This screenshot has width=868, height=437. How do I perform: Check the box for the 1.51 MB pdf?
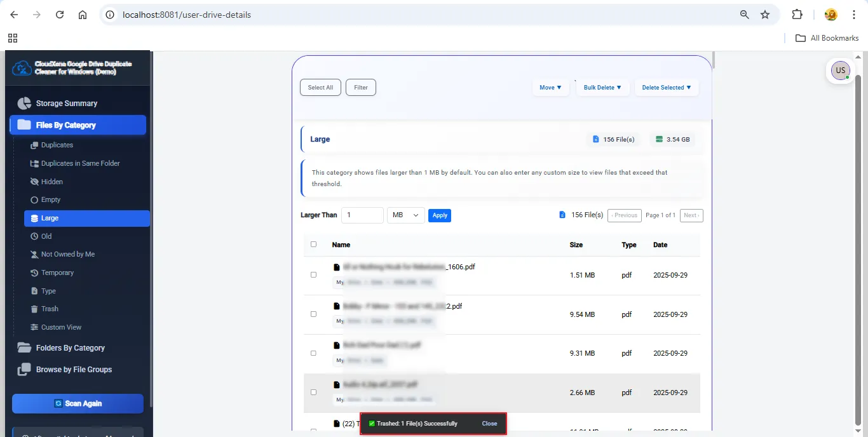coord(313,275)
